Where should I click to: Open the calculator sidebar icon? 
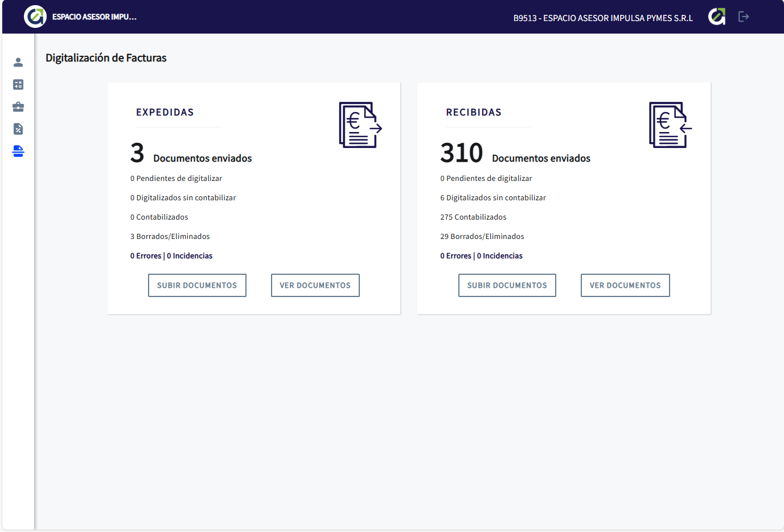[x=18, y=85]
